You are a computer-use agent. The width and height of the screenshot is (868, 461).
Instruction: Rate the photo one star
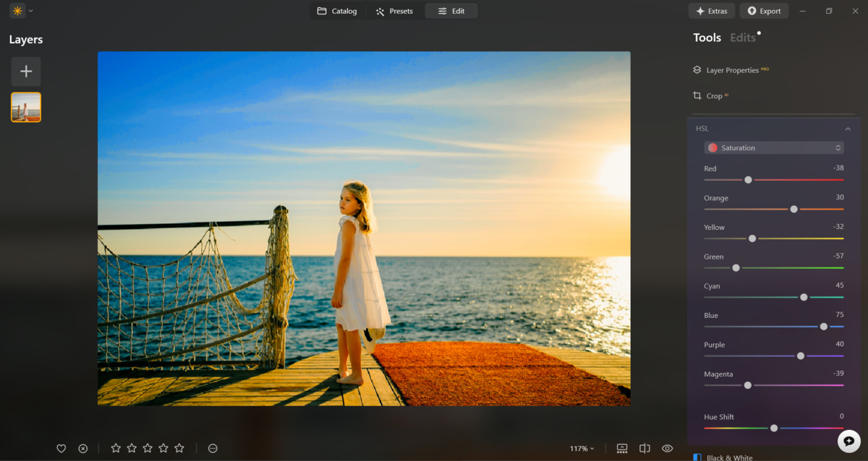click(116, 448)
